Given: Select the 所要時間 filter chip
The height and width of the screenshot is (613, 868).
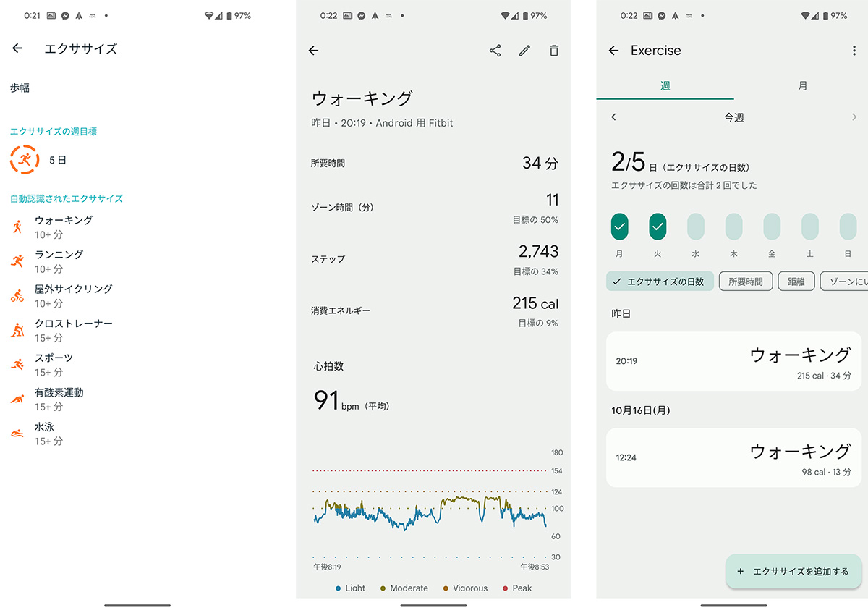Looking at the screenshot, I should click(x=745, y=282).
